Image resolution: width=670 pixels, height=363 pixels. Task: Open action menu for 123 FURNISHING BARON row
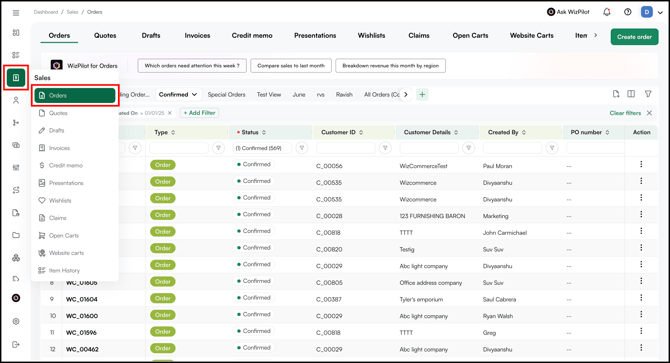point(641,214)
